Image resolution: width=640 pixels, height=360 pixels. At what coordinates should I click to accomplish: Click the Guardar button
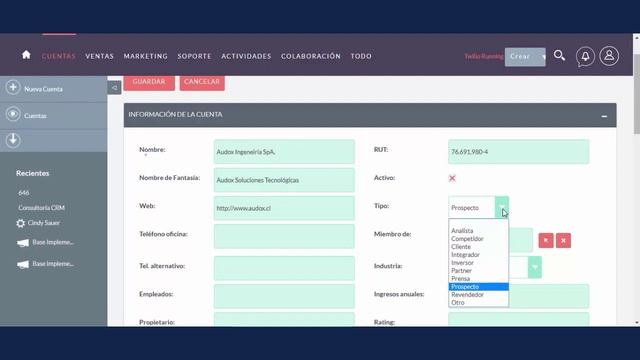click(x=149, y=82)
